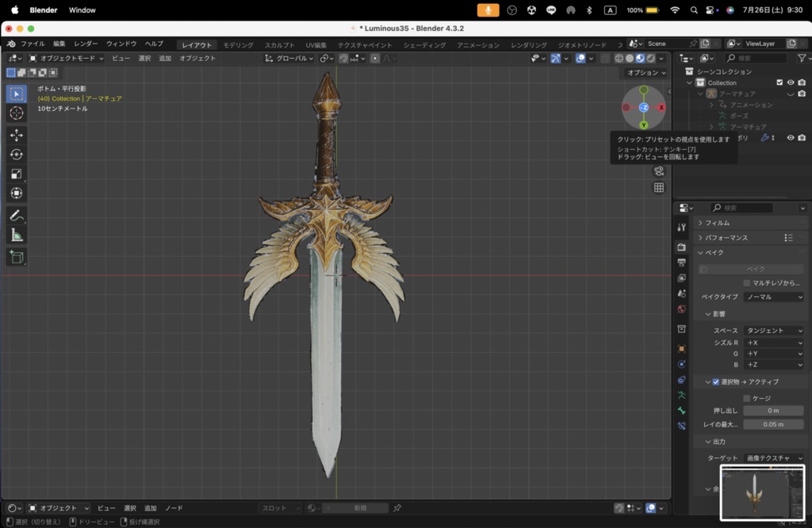Select the Annotate tool
Viewport: 812px width, 528px height.
pyautogui.click(x=16, y=215)
